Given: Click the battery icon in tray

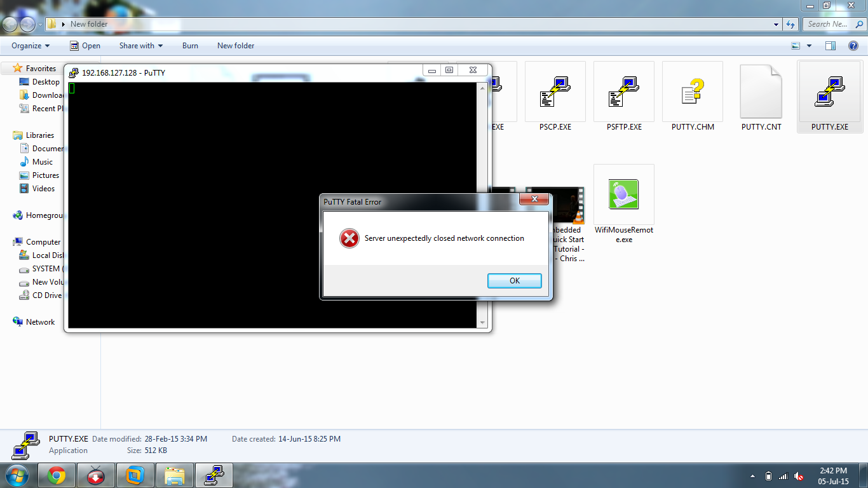Looking at the screenshot, I should (769, 476).
